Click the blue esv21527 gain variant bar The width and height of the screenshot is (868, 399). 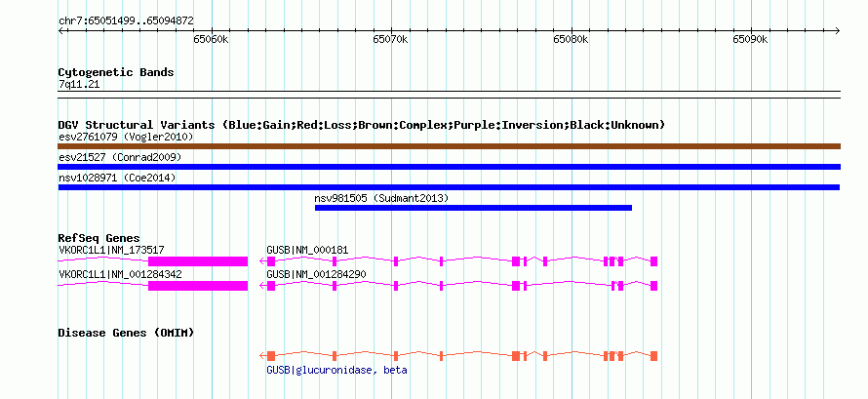[x=450, y=167]
